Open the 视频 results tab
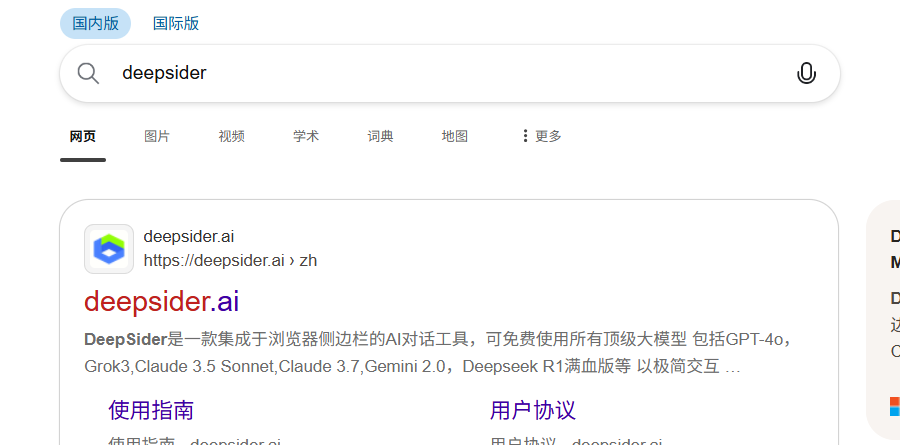 tap(231, 136)
